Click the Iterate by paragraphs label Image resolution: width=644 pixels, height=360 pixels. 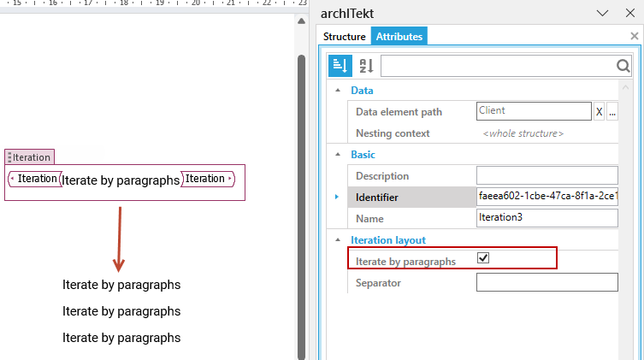[405, 262]
